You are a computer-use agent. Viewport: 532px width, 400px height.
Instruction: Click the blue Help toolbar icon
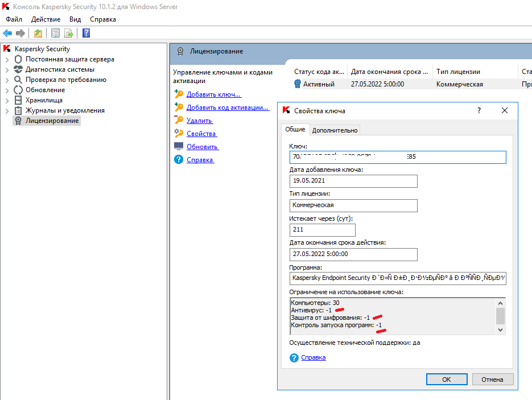86,33
